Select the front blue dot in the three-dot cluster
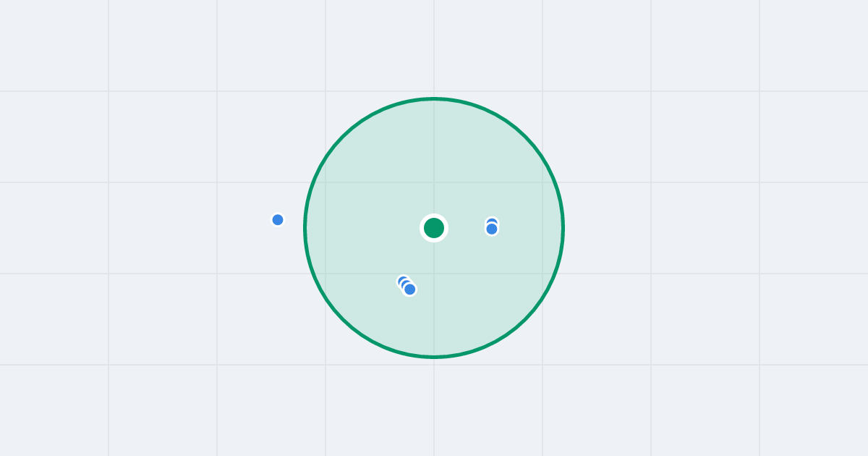Screen dimensions: 868x456 (410, 290)
